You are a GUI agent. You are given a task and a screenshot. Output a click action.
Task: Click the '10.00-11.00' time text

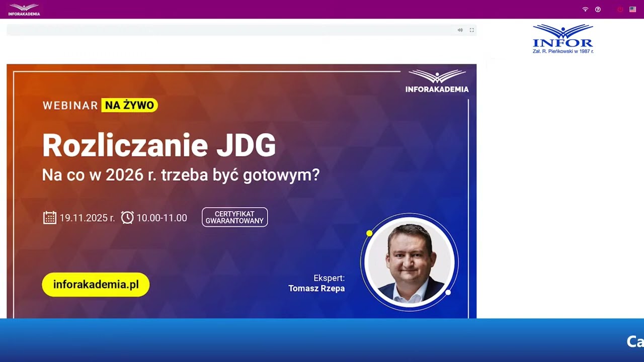pyautogui.click(x=162, y=218)
